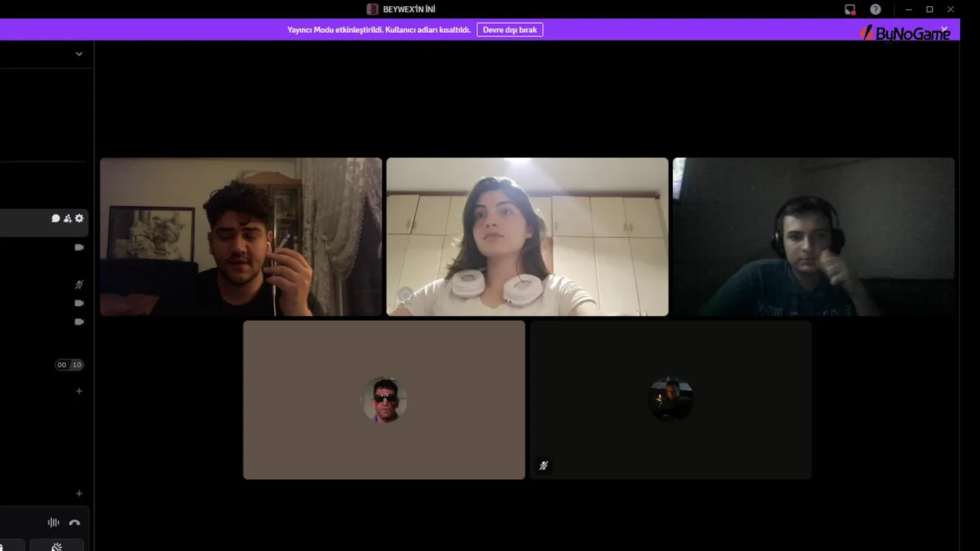980x551 pixels.
Task: Open channel settings gear icon
Action: click(79, 218)
